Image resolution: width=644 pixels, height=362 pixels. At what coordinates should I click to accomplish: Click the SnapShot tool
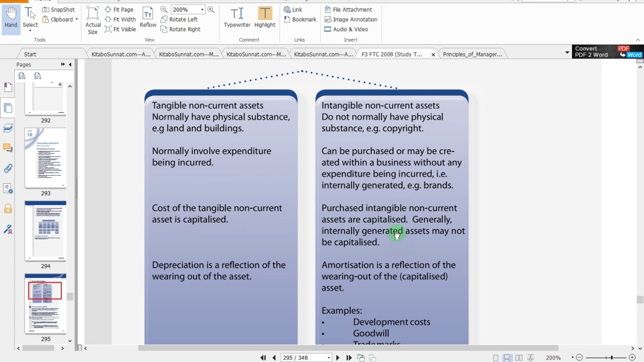pyautogui.click(x=58, y=10)
